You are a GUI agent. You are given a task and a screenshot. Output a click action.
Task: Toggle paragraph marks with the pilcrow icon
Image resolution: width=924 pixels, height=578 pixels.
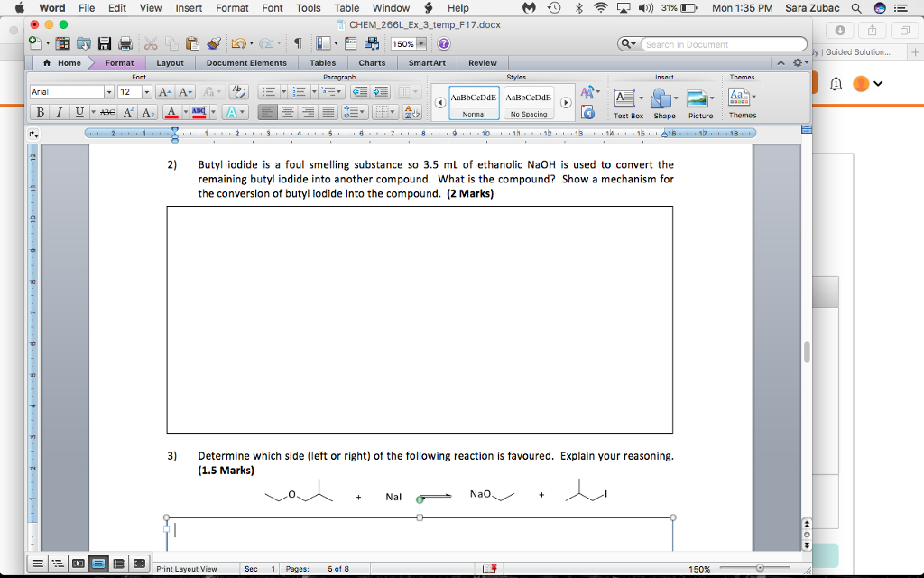tap(298, 43)
